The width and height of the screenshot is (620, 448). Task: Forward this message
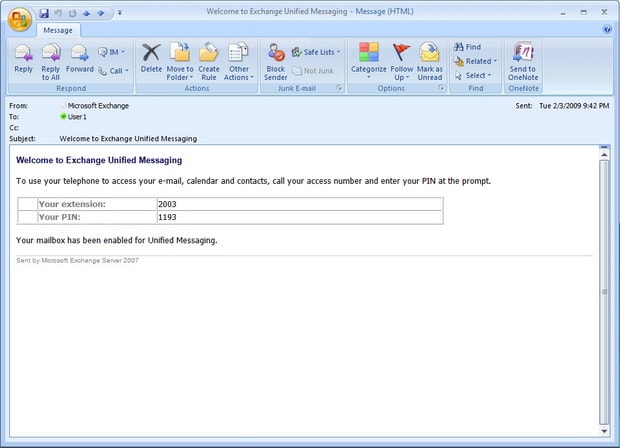click(x=79, y=59)
